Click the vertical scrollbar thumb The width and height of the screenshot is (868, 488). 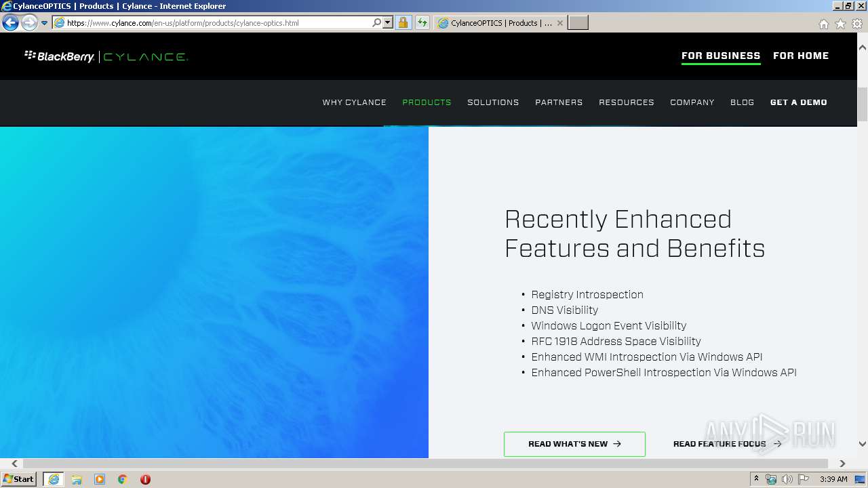tap(863, 104)
